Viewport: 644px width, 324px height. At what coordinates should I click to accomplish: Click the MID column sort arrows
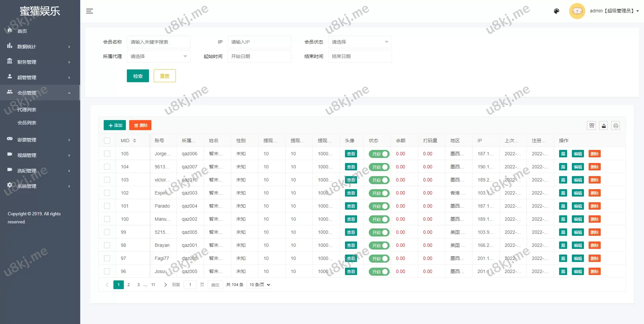[x=135, y=141]
